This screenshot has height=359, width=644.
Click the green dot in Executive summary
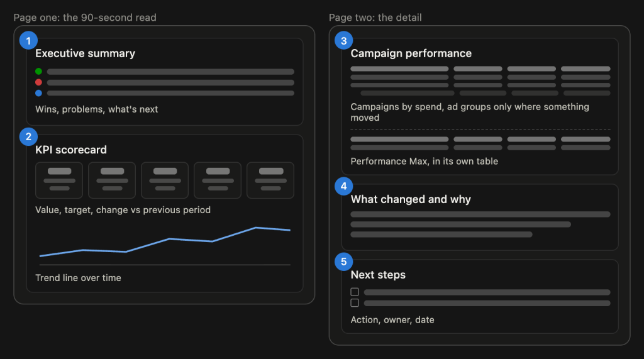(38, 72)
